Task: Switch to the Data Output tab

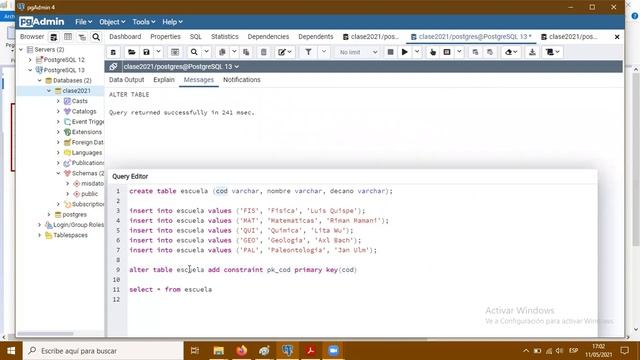Action: coord(127,80)
